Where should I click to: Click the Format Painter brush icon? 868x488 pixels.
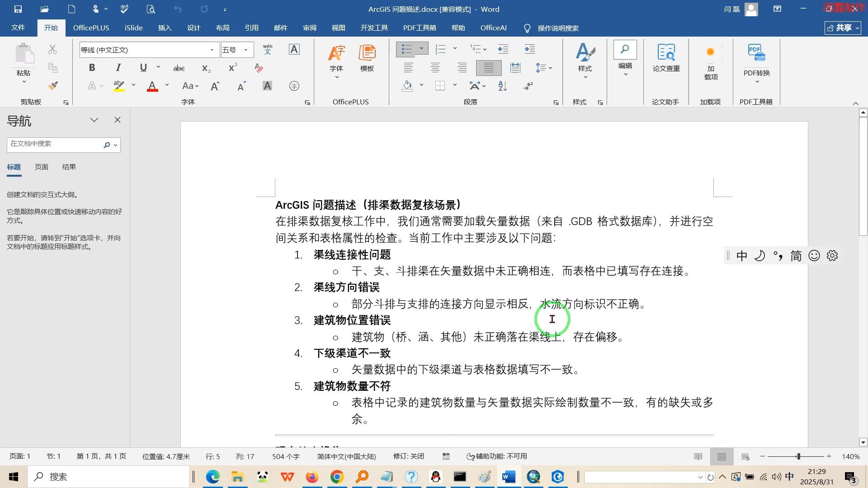[52, 86]
